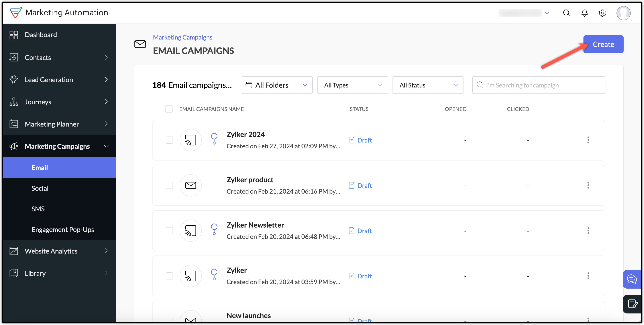Open the New launches campaign title
This screenshot has height=325, width=644.
[x=249, y=315]
